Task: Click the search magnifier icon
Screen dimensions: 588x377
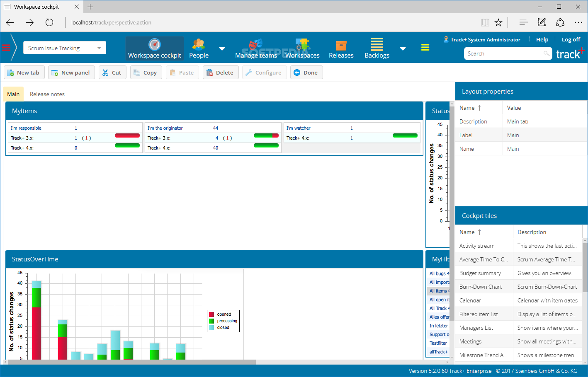Action: [x=547, y=53]
